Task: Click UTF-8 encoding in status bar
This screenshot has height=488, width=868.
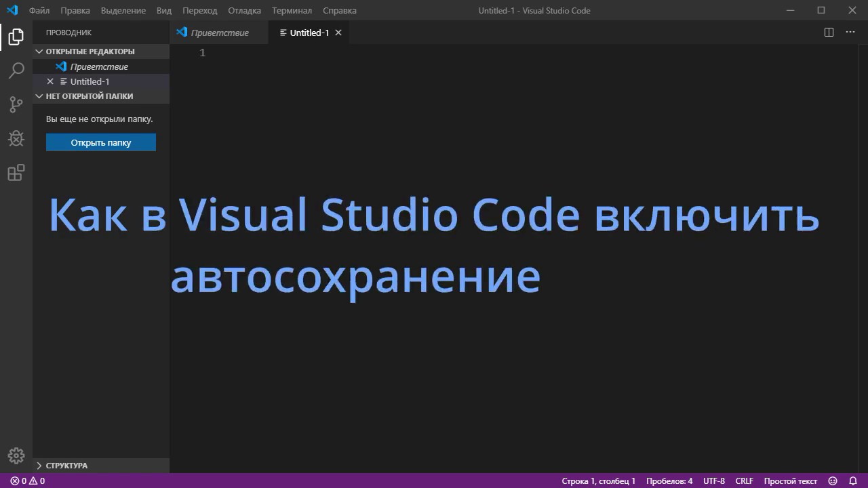Action: 714,481
